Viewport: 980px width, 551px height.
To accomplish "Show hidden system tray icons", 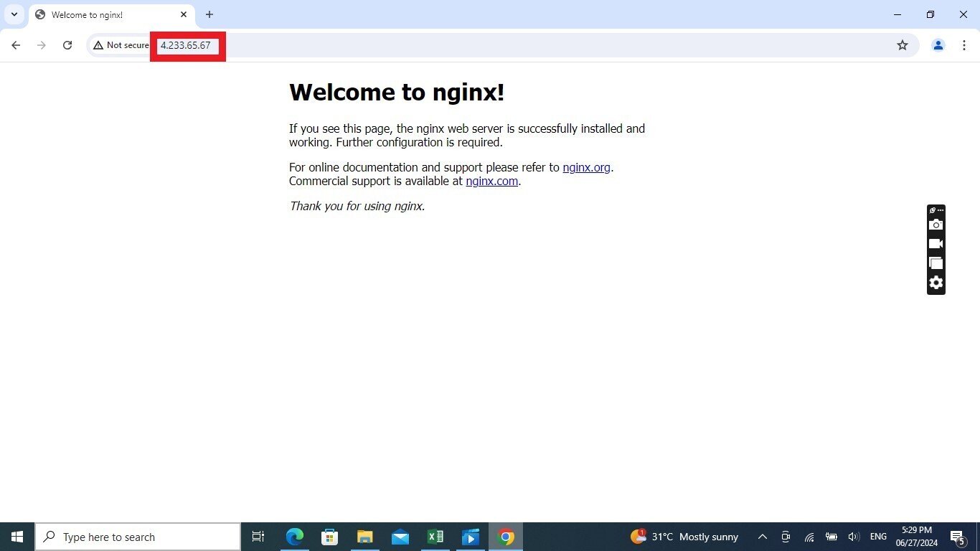I will pyautogui.click(x=763, y=537).
